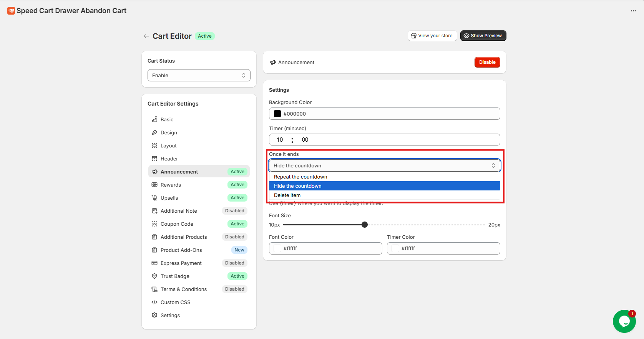Screen dimensions: 644x339
Task: Collapse the Once it ends dropdown
Action: 384,165
